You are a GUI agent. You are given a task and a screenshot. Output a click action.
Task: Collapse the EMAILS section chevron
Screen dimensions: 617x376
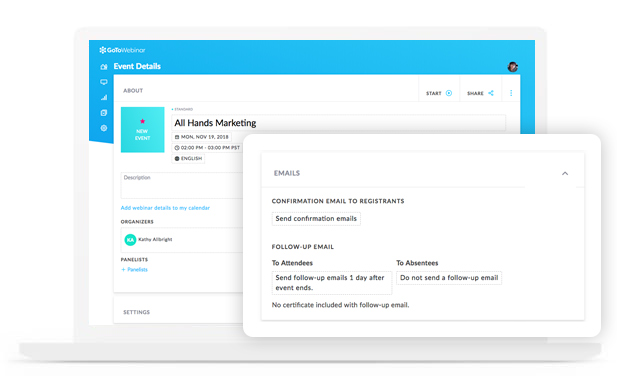(x=565, y=173)
